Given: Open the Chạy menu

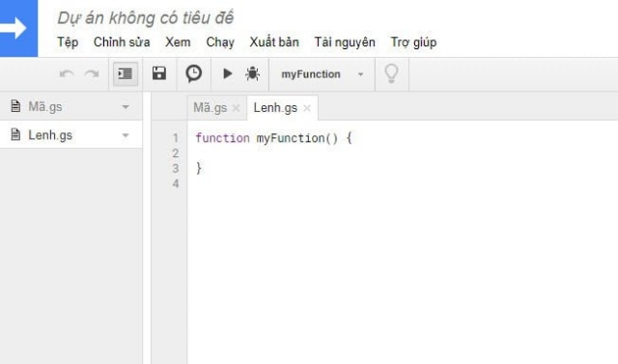Looking at the screenshot, I should (220, 42).
